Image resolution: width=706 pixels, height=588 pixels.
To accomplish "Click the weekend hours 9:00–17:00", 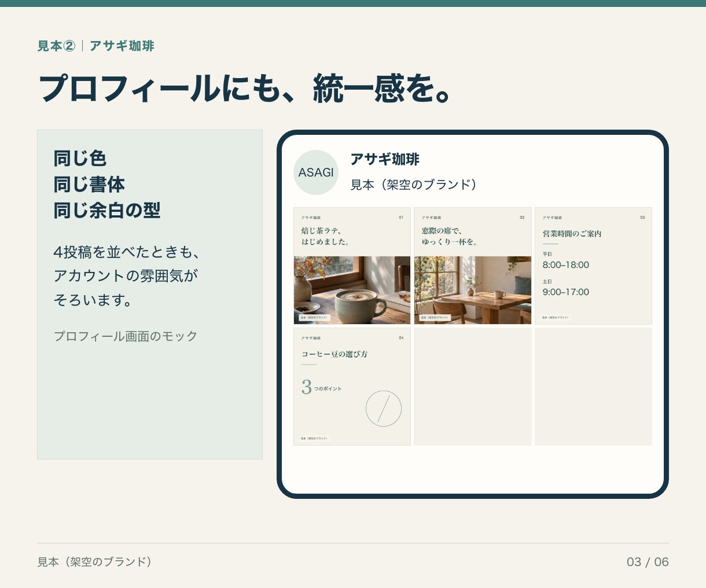I will tap(566, 292).
